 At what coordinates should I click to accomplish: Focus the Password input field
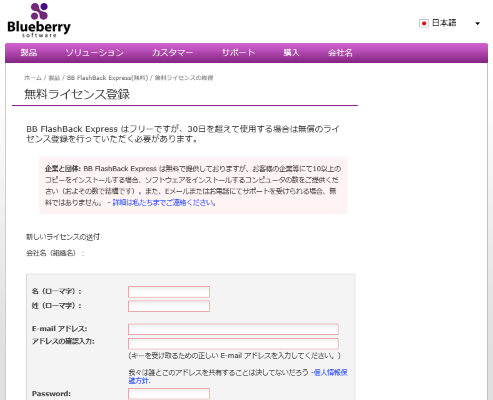[169, 394]
